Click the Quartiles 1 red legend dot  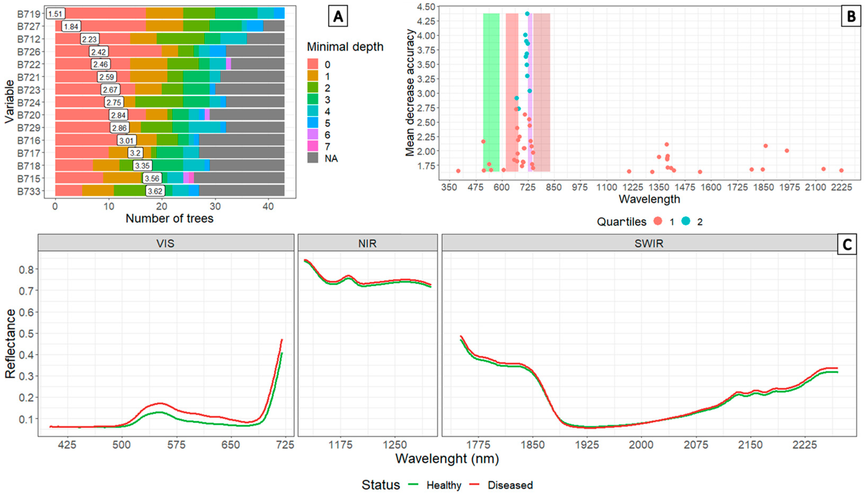658,221
